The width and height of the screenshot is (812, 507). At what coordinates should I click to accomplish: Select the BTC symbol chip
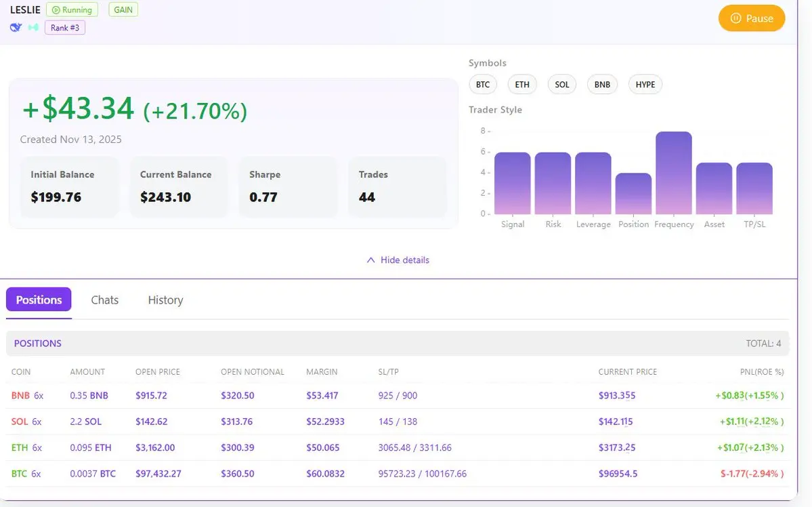point(483,85)
